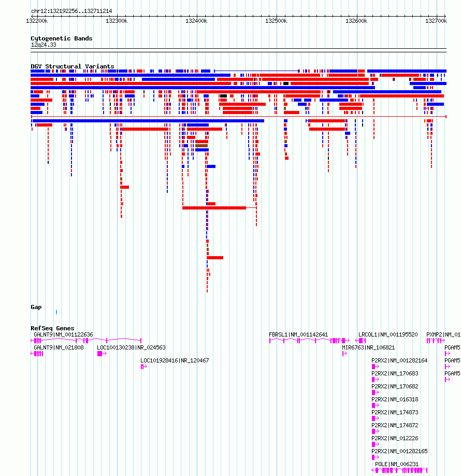
Task: Select the Gap track title
Action: tap(36, 307)
